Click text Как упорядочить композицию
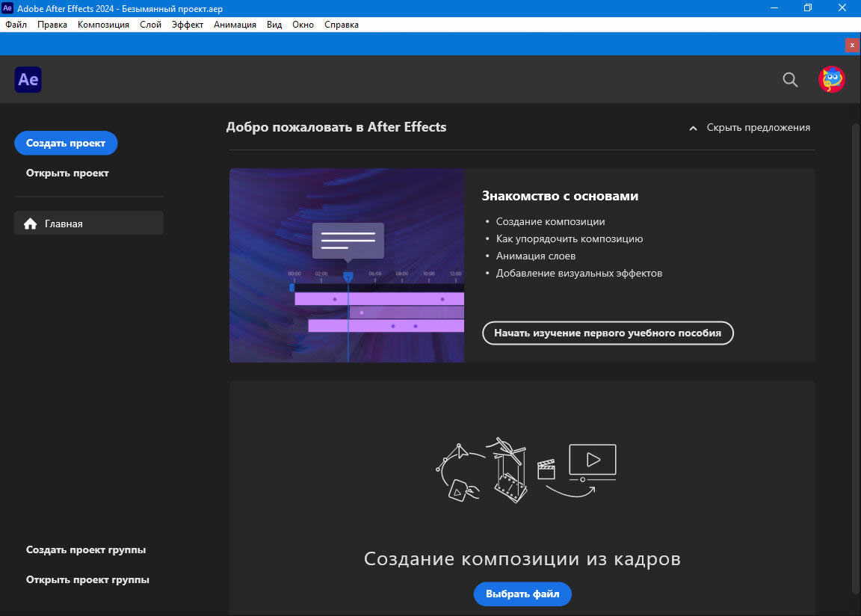The height and width of the screenshot is (616, 861). (570, 238)
